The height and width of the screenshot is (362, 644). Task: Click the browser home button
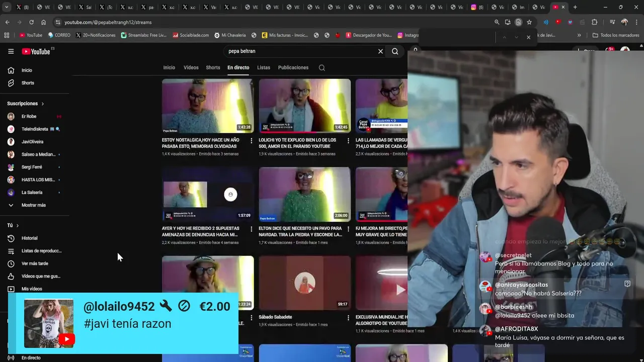click(x=43, y=22)
